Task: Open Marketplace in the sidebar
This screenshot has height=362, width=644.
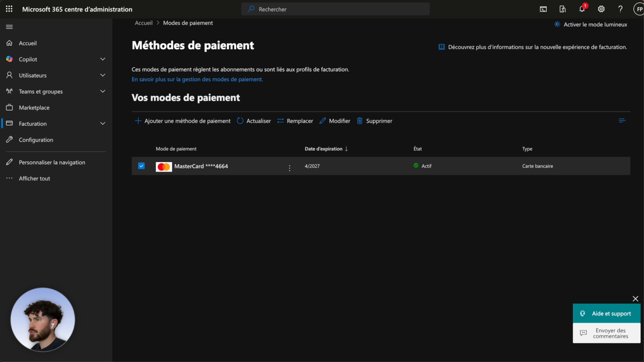Action: 34,108
